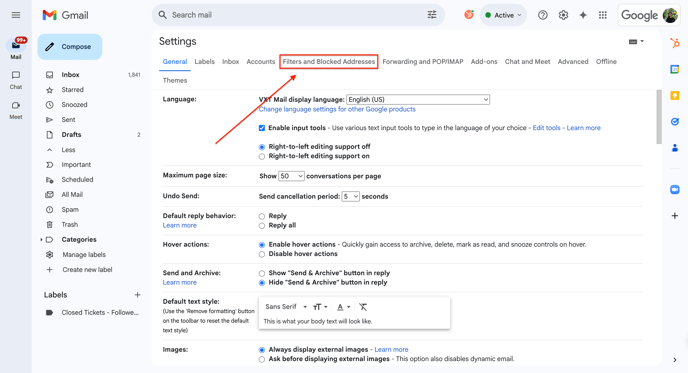Screen dimensions: 688x373
Task: Add a new label with plus icon
Action: pyautogui.click(x=137, y=295)
